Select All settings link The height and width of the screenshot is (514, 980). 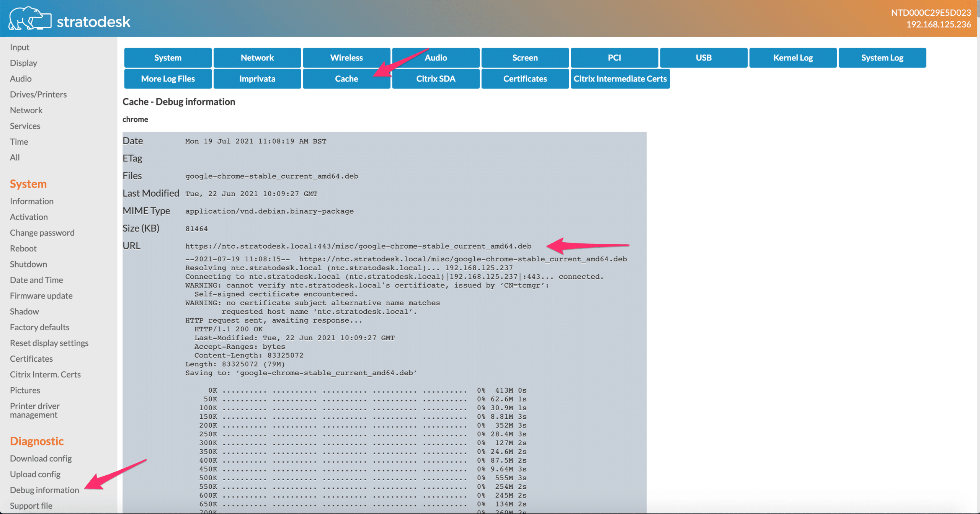click(15, 157)
